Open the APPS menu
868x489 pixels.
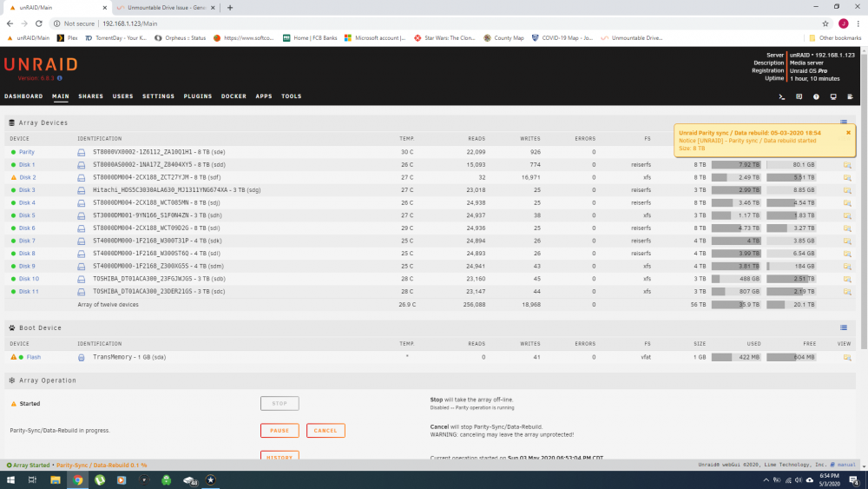point(264,96)
